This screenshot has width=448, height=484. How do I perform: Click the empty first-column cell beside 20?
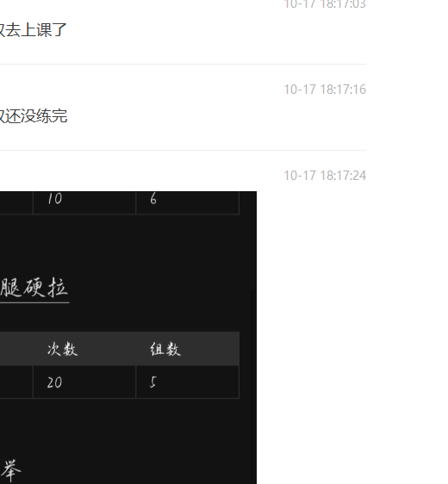coord(16,382)
